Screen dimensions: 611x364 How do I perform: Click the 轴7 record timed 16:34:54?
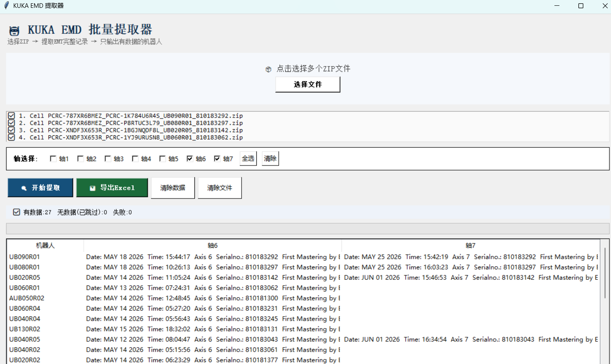pyautogui.click(x=471, y=339)
